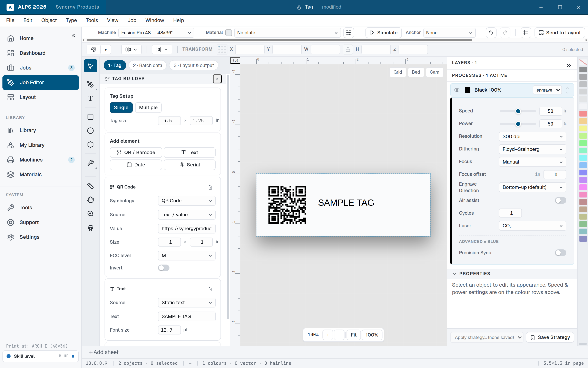This screenshot has width=588, height=368.
Task: Toggle the Grid view overlay
Action: point(398,72)
